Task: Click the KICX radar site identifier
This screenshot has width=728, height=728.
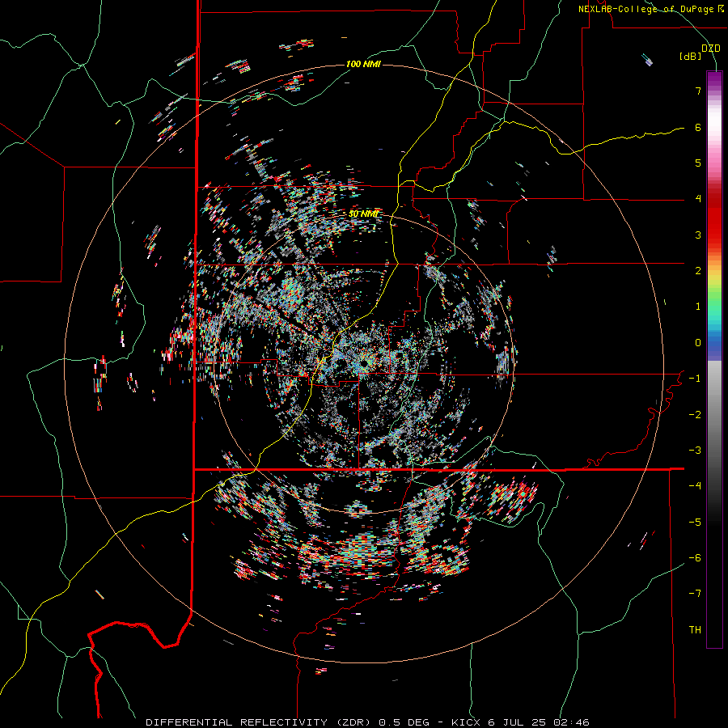Action: [467, 722]
